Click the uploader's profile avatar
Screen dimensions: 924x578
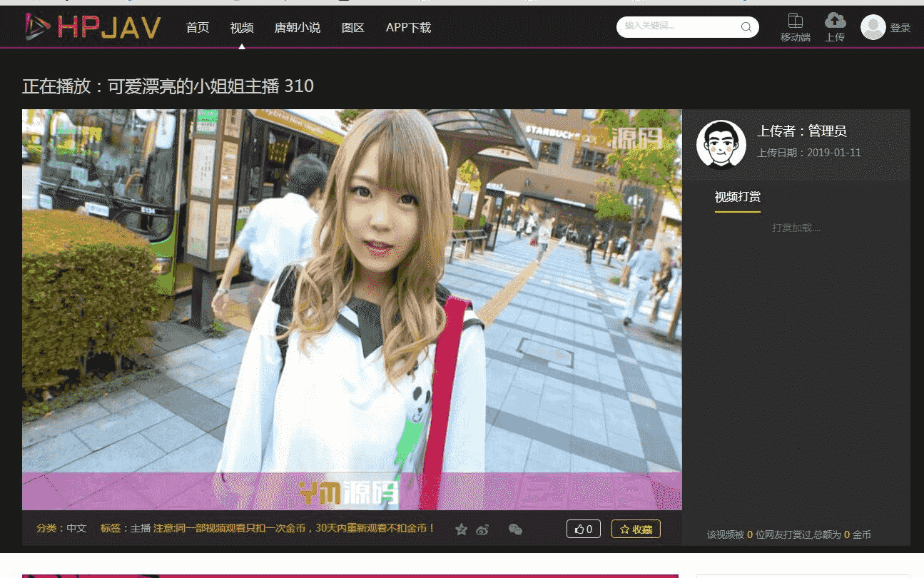click(721, 144)
